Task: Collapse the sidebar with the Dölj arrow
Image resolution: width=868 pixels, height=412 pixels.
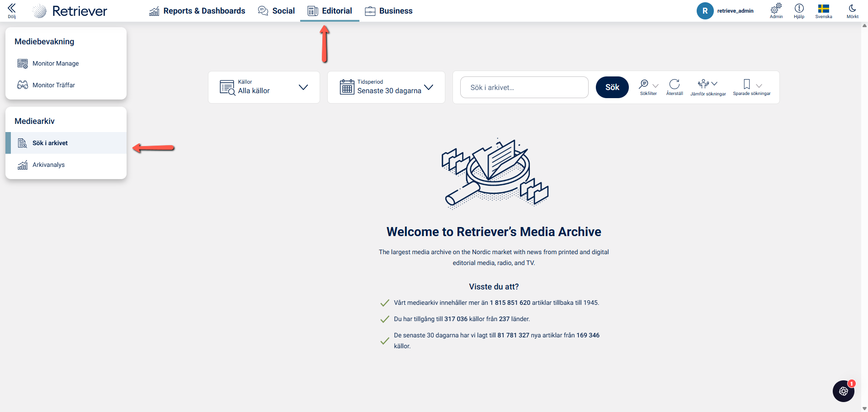Action: coord(12,10)
